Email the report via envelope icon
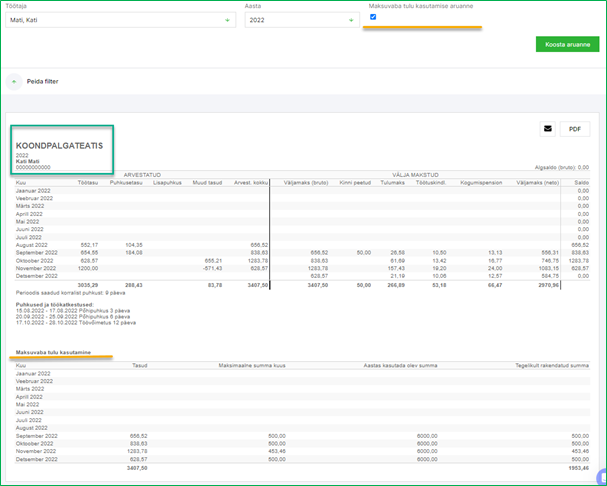 click(x=547, y=129)
